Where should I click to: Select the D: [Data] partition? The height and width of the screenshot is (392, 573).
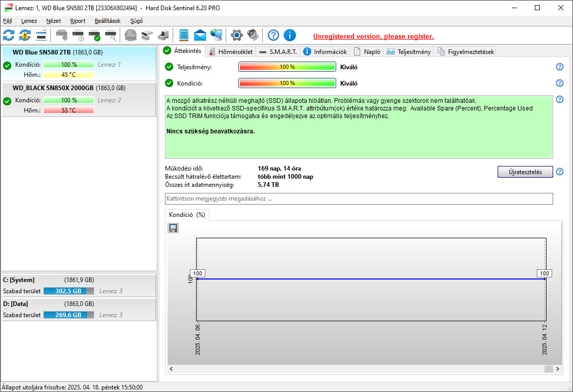point(79,310)
